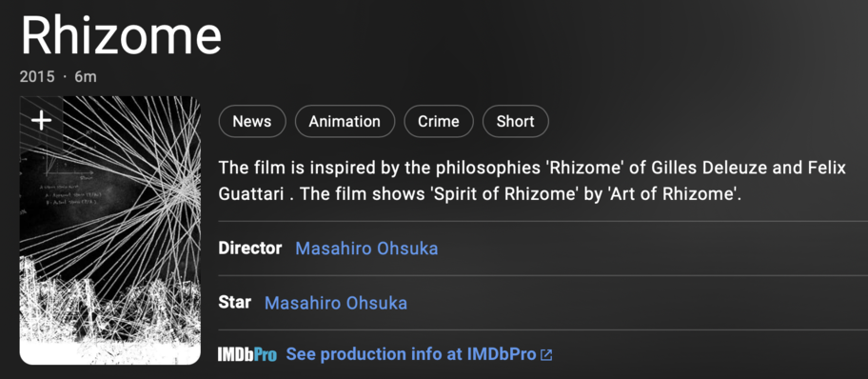
Task: Select the Animation genre chip
Action: 345,121
